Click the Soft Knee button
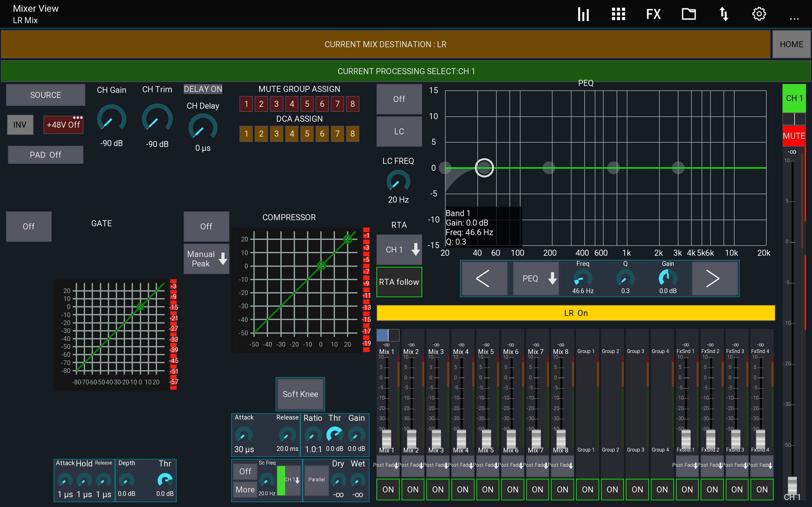Screen dimensions: 812x507 (x=300, y=394)
